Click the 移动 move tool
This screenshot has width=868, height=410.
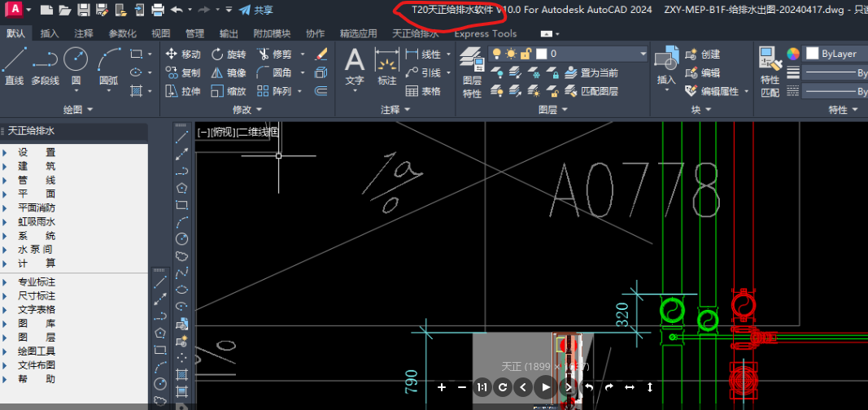[x=183, y=55]
